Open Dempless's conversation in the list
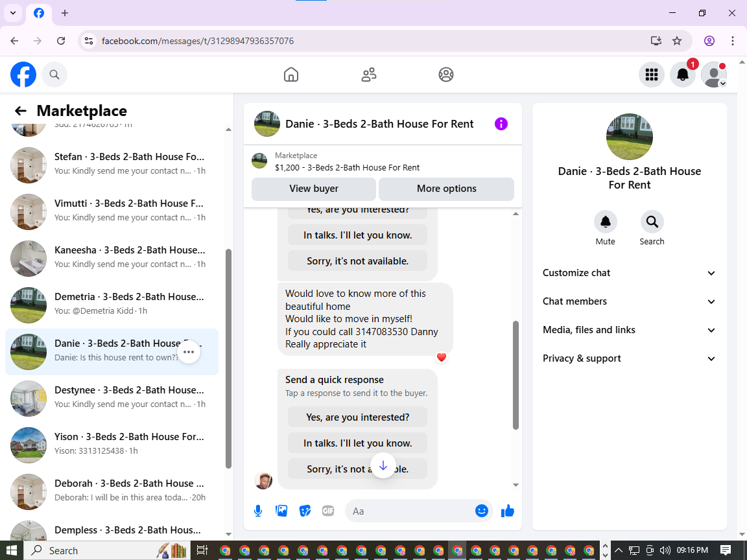Image resolution: width=747 pixels, height=560 pixels. pyautogui.click(x=112, y=530)
